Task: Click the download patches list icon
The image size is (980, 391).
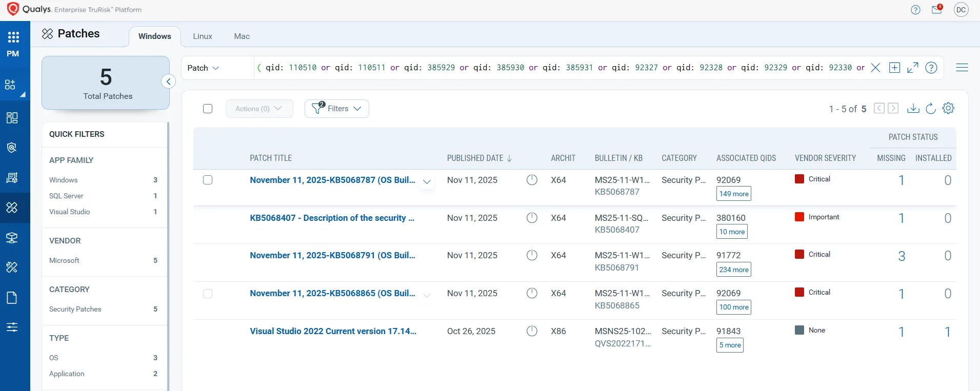Action: 913,109
